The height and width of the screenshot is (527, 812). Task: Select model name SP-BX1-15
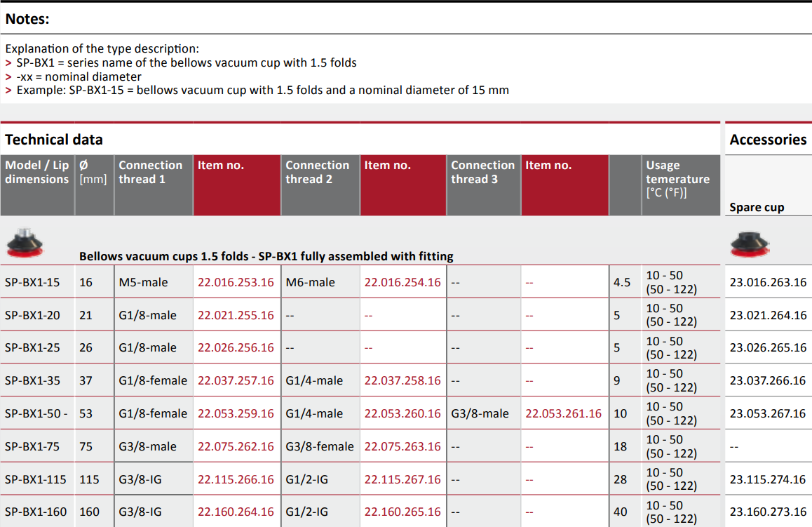pos(32,282)
